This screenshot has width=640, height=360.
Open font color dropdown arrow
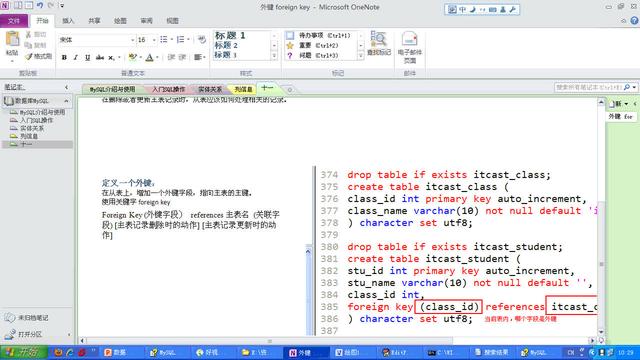coord(157,58)
